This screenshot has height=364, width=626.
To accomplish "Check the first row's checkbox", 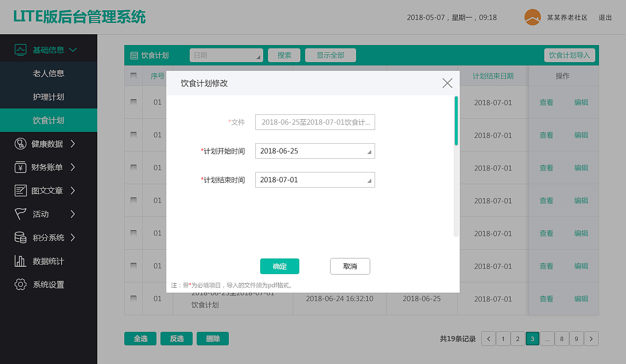I will [x=133, y=102].
